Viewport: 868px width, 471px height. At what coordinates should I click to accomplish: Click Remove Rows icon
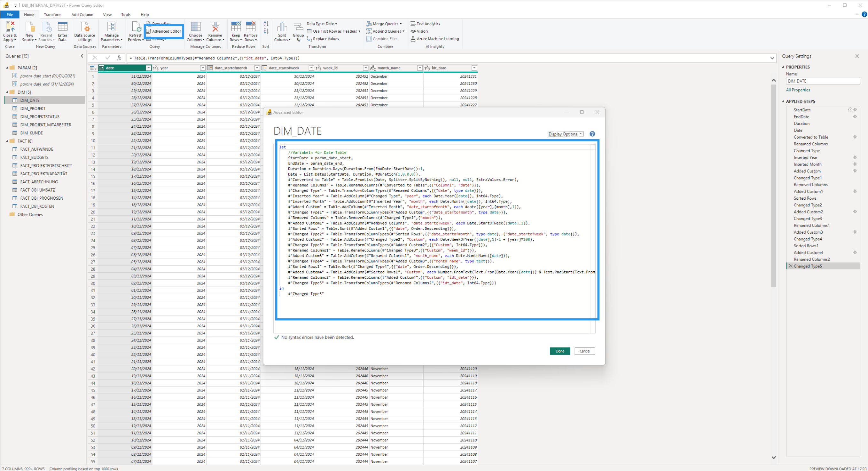click(251, 27)
